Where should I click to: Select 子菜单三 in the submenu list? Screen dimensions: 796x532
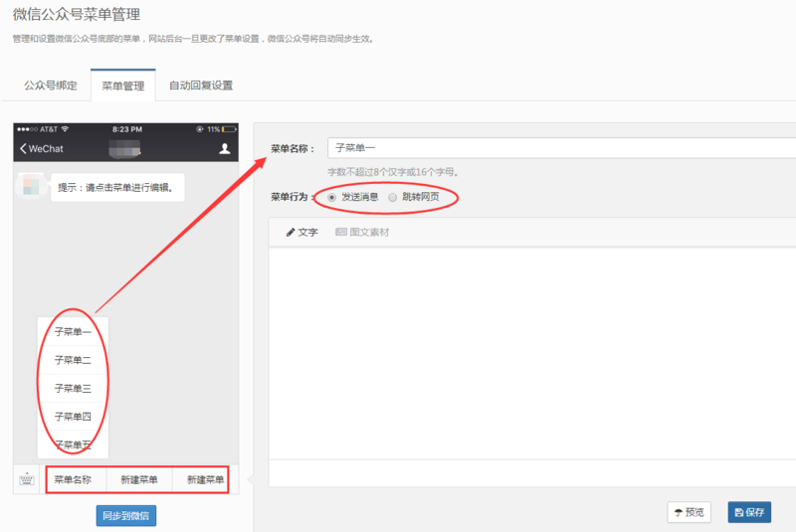tap(73, 389)
